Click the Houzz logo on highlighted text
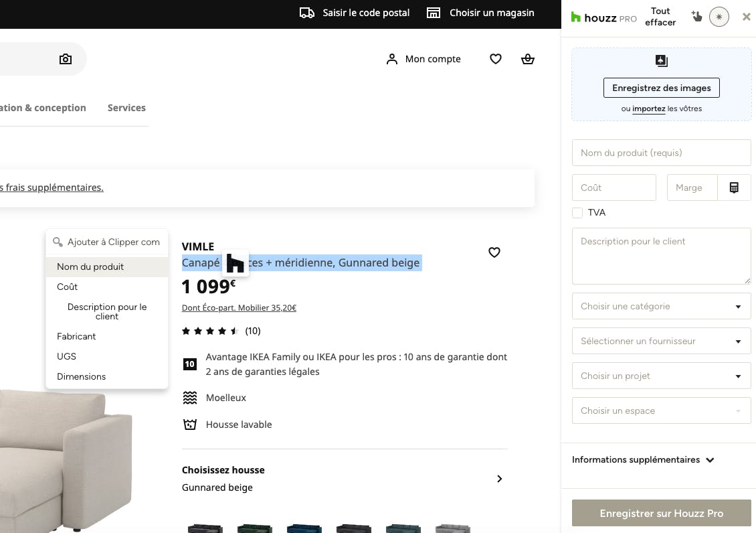 (x=235, y=263)
